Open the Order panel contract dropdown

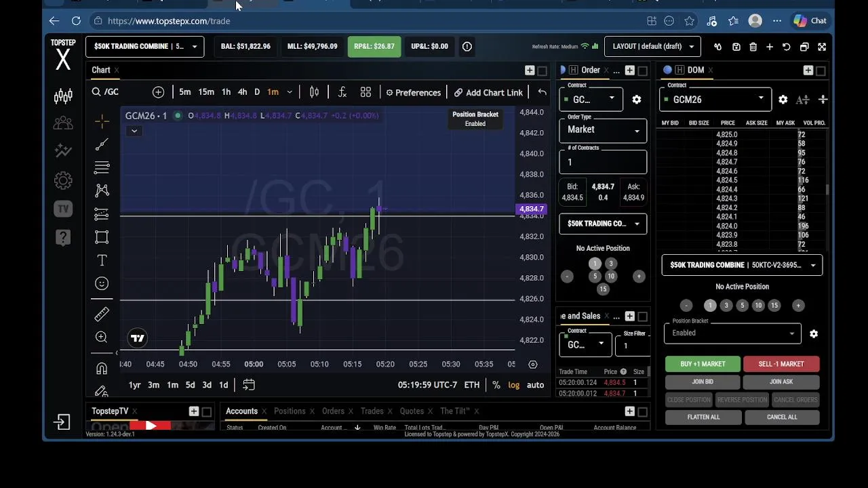click(591, 100)
